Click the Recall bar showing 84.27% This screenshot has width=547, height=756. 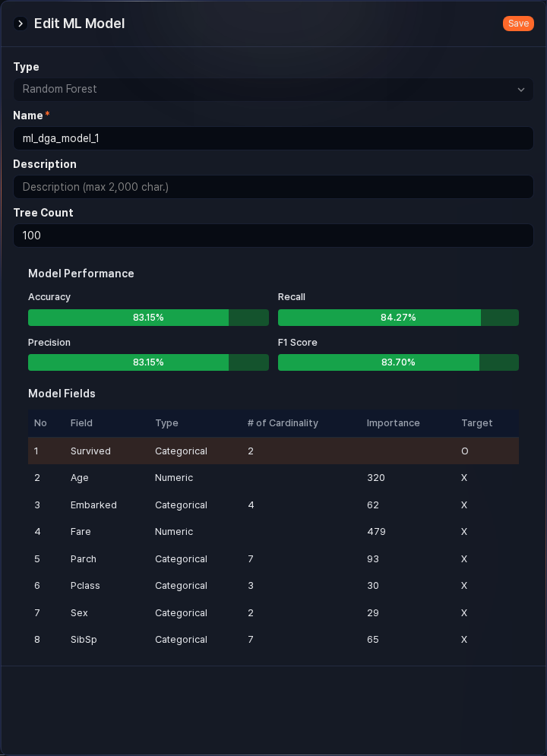tap(398, 318)
